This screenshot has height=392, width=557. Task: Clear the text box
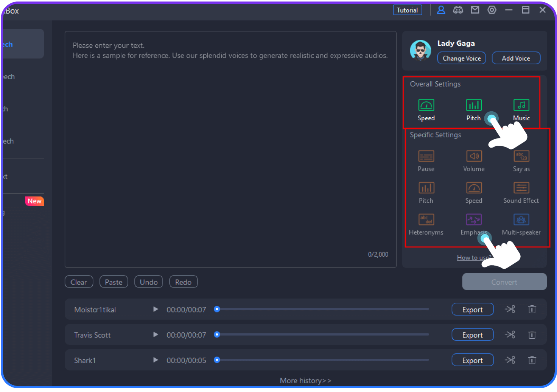[79, 282]
